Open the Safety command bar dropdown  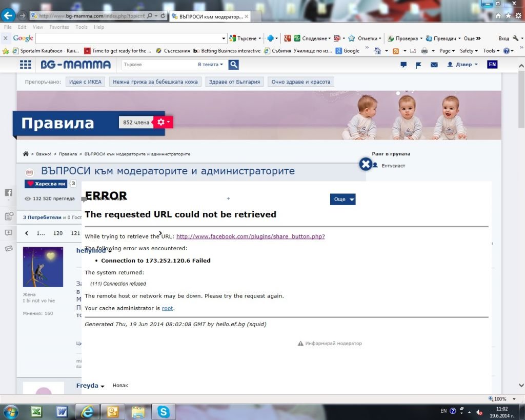[x=469, y=51]
